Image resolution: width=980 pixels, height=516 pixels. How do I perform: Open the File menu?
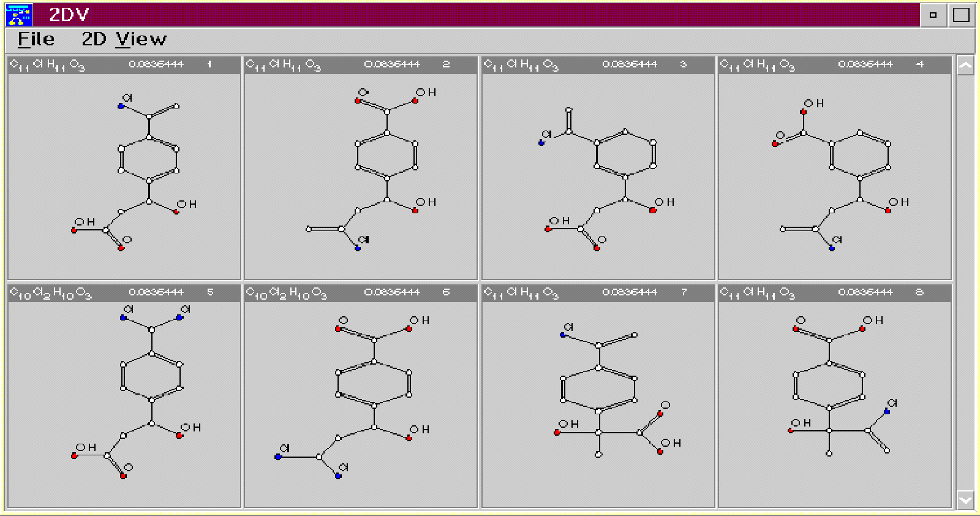[36, 39]
